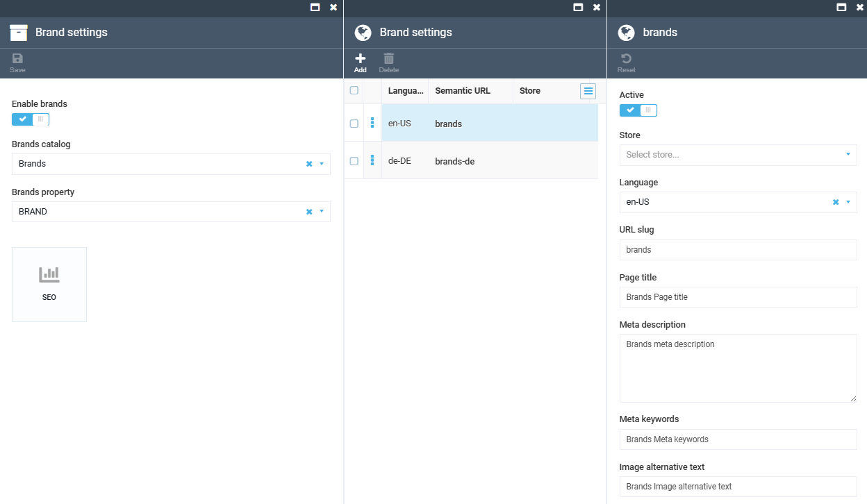Clear the Brands catalog selection
The image size is (867, 504).
click(x=309, y=165)
